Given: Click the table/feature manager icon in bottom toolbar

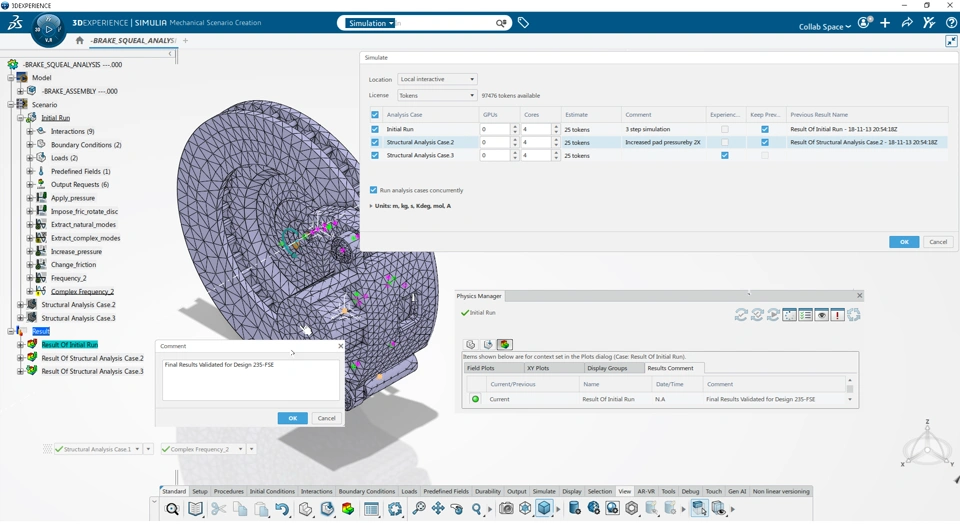Looking at the screenshot, I should [371, 509].
